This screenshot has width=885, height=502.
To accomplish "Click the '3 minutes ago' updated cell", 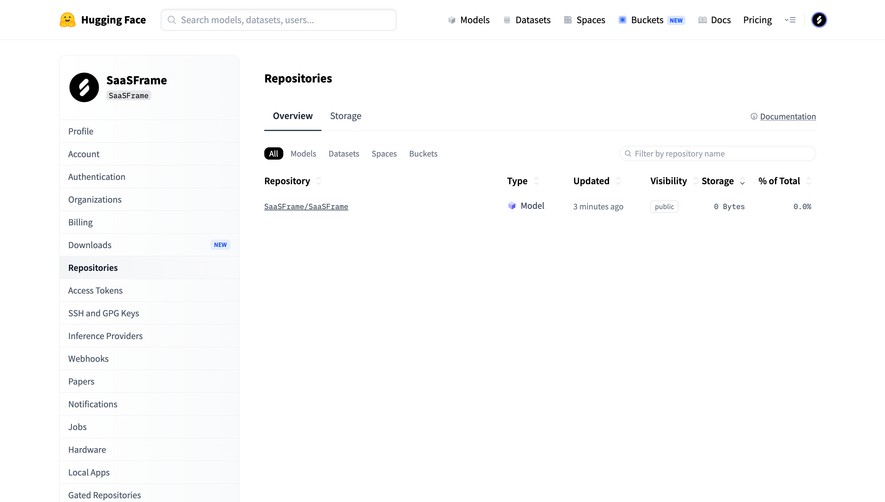I will pyautogui.click(x=598, y=207).
